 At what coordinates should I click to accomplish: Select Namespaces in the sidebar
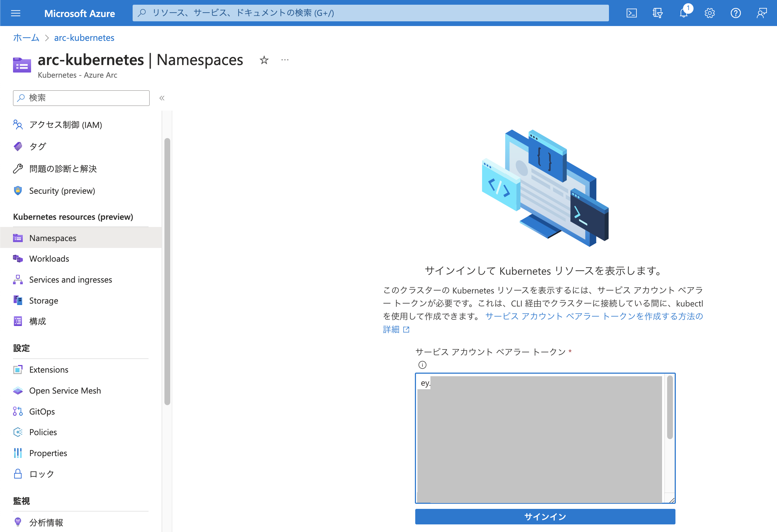81,238
